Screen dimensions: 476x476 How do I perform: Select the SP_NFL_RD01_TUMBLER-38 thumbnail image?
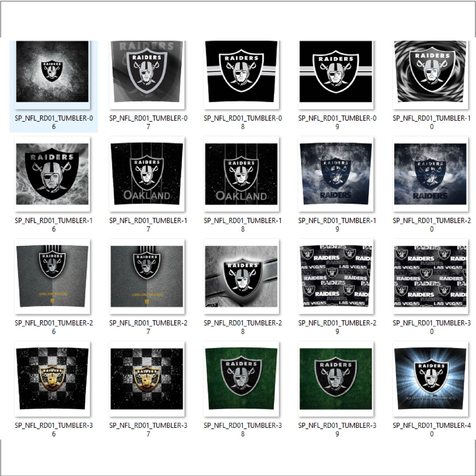pyautogui.click(x=241, y=379)
